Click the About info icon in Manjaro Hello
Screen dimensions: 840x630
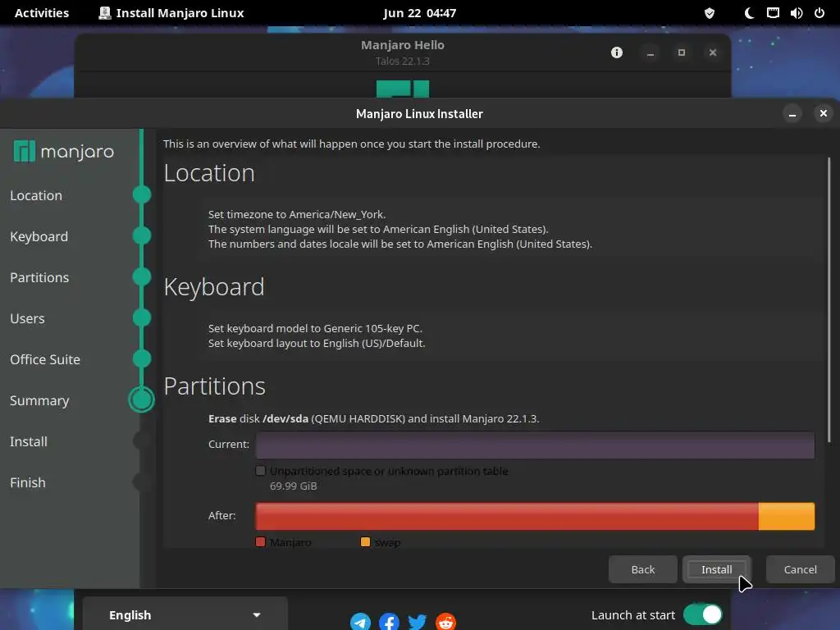617,52
